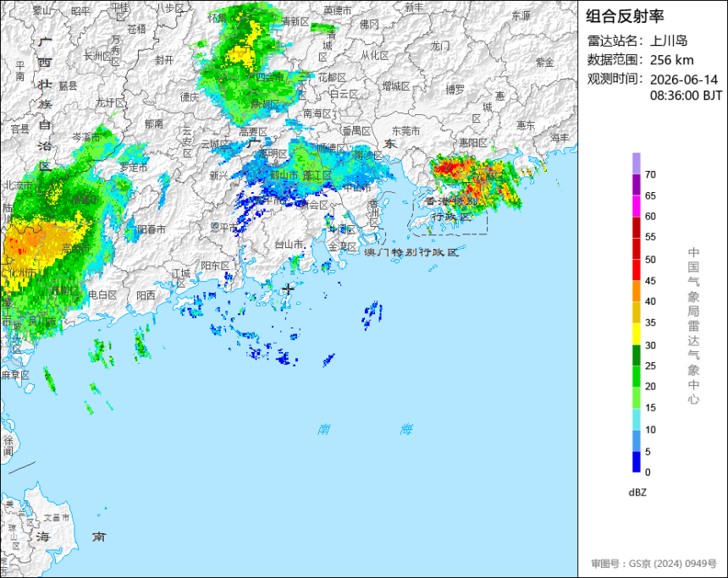The image size is (728, 578).
Task: Click the black cross radar station marker
Action: tap(289, 289)
